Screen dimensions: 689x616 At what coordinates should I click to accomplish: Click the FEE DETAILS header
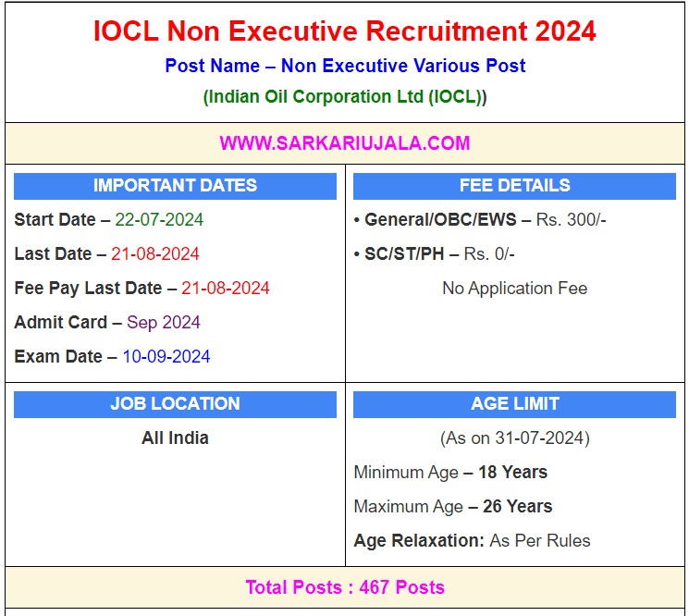click(514, 185)
